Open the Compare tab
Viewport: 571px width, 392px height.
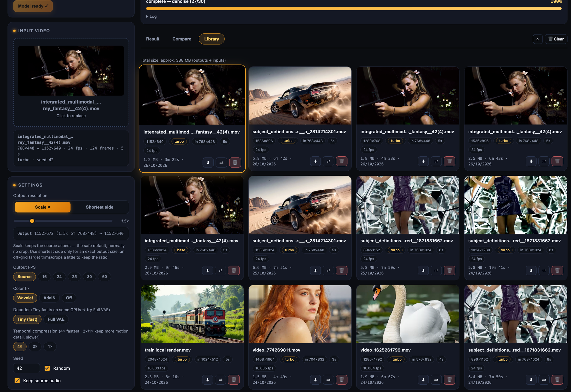182,39
